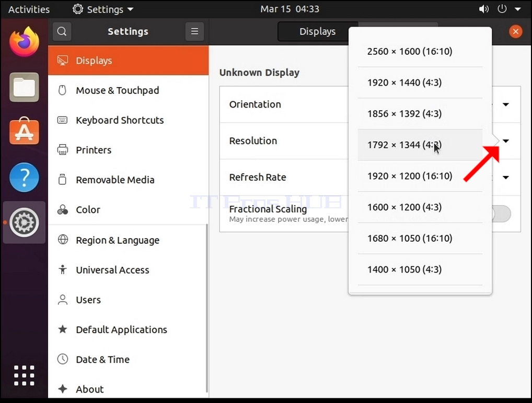The image size is (532, 403).
Task: Open the system menu arrow in top bar
Action: coord(518,9)
